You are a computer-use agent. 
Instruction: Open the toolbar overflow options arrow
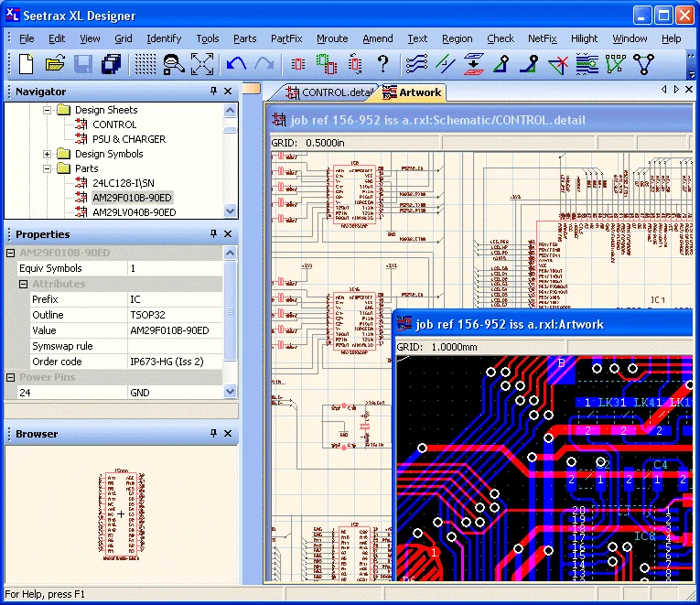[691, 74]
